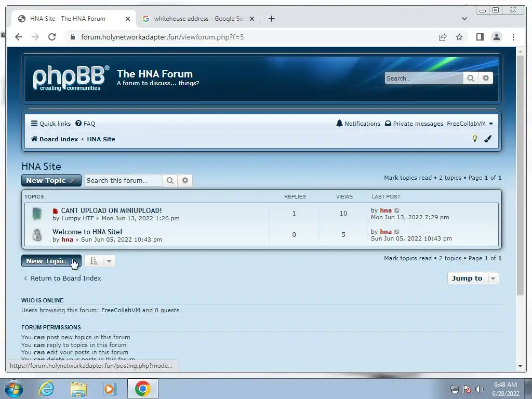The width and height of the screenshot is (532, 399).
Task: Focus the header Search field
Action: [424, 78]
